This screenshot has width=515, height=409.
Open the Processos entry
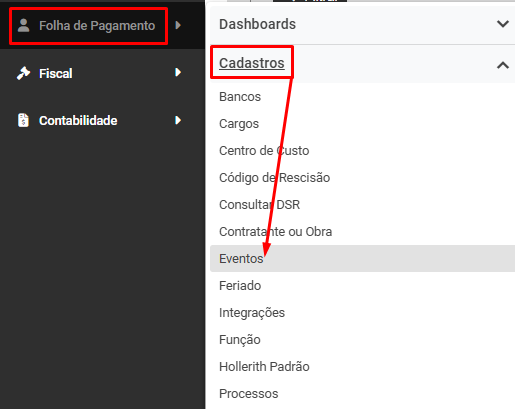(249, 394)
